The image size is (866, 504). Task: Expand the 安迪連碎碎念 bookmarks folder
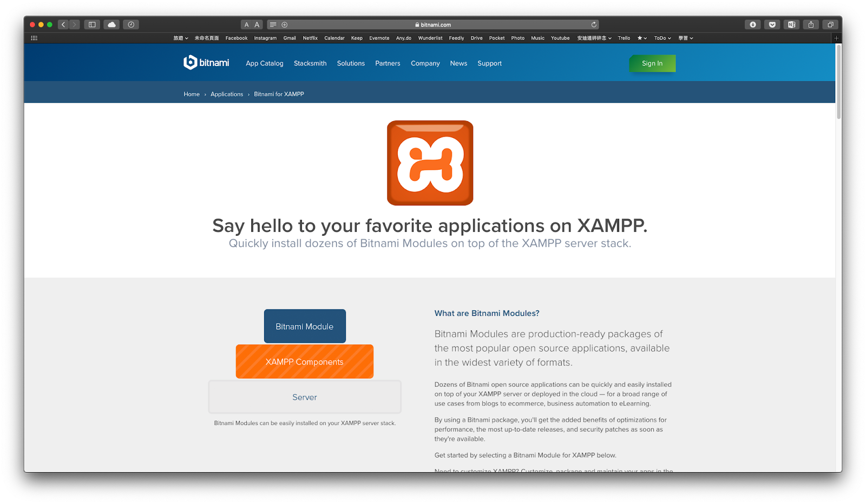click(594, 38)
